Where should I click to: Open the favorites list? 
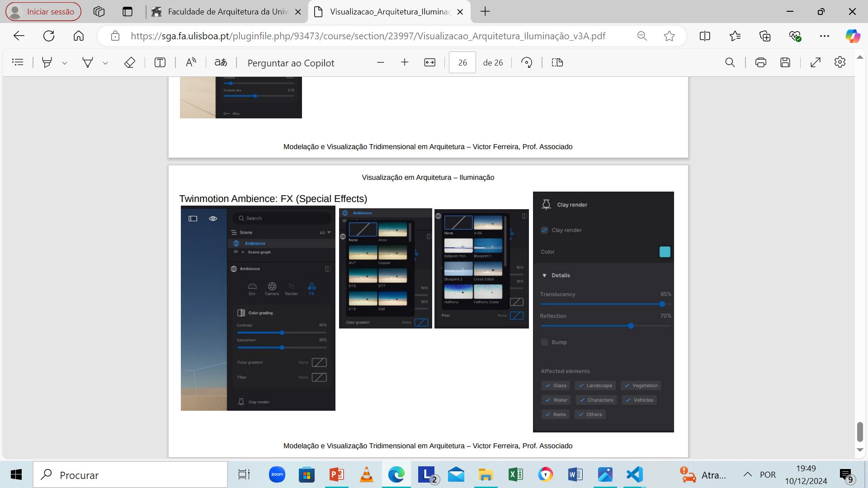pyautogui.click(x=735, y=36)
